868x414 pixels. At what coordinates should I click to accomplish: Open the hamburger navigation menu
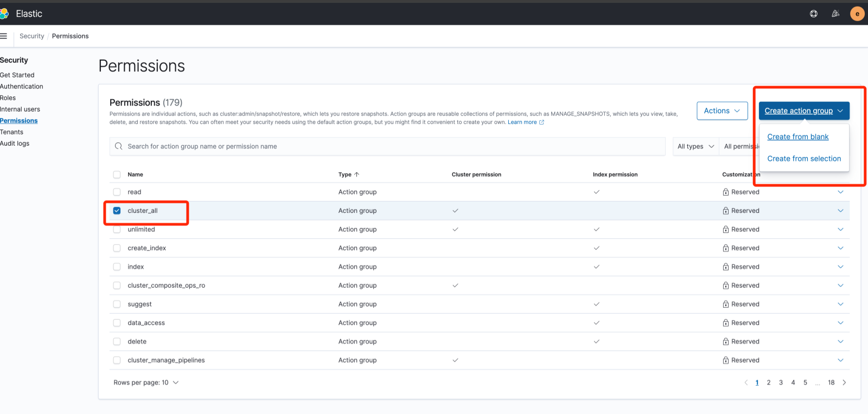coord(4,36)
